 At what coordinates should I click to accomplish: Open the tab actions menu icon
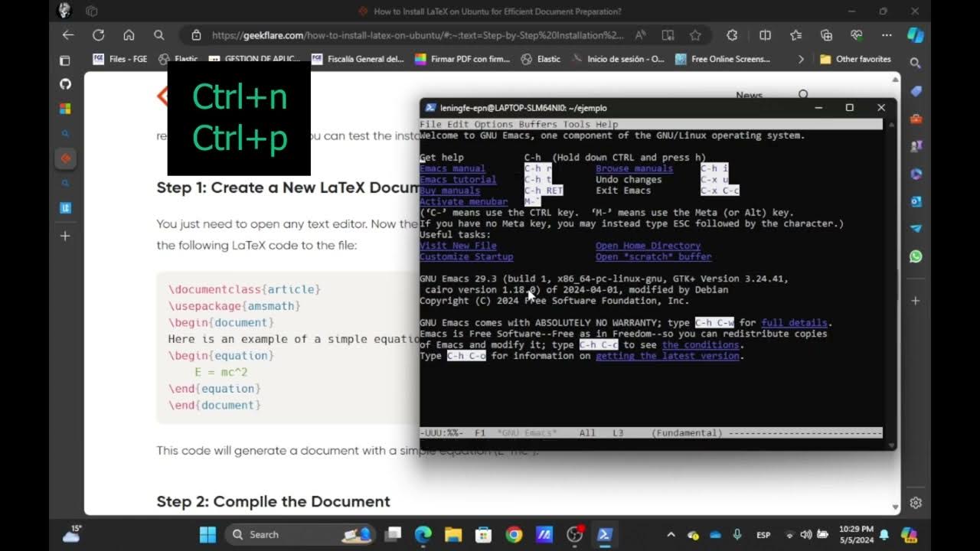pyautogui.click(x=65, y=60)
